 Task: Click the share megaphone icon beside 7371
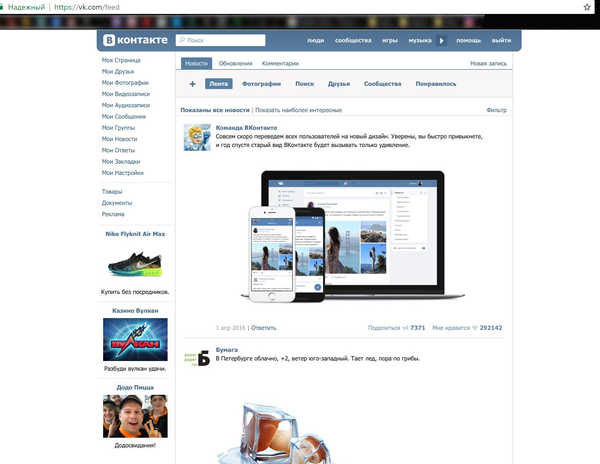[406, 328]
